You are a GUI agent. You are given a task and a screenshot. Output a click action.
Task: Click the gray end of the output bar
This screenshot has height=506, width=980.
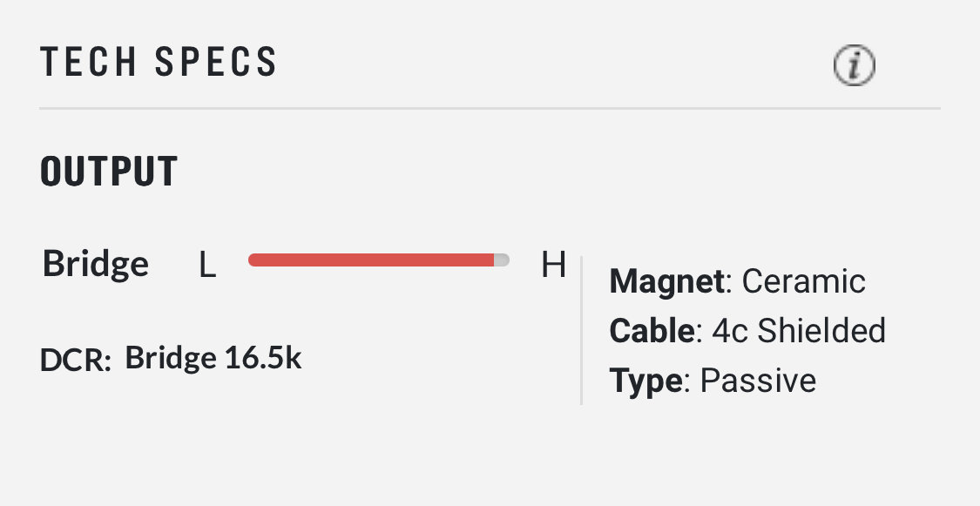[x=502, y=260]
